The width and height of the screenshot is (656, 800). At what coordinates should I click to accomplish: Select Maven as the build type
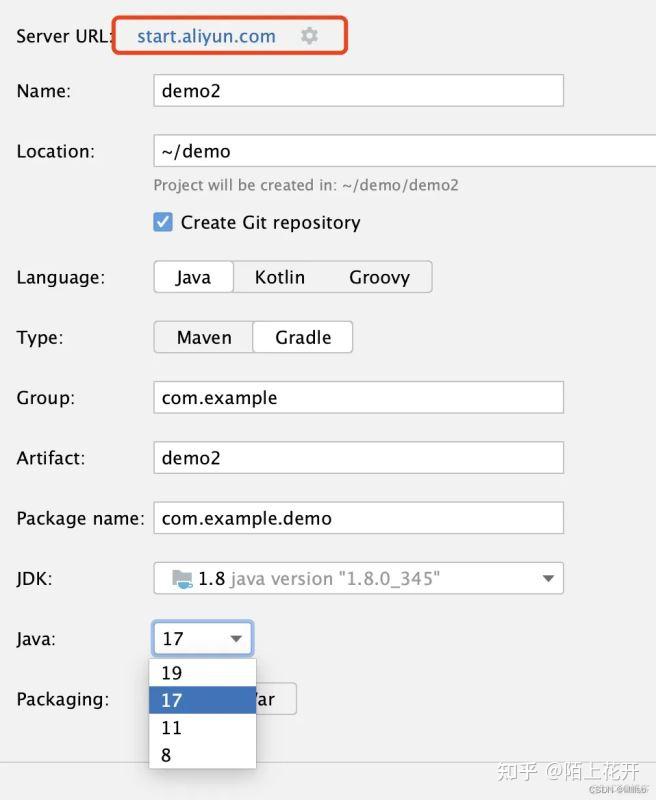click(203, 337)
